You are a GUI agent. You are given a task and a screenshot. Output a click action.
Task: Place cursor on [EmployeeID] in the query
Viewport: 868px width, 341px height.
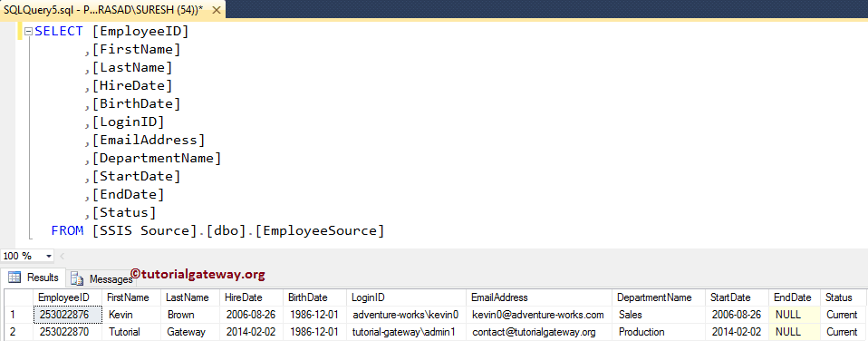pyautogui.click(x=140, y=32)
